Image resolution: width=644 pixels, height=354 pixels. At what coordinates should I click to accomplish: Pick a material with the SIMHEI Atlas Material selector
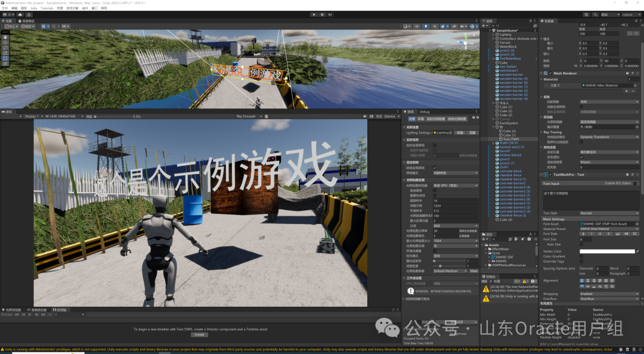click(x=636, y=85)
